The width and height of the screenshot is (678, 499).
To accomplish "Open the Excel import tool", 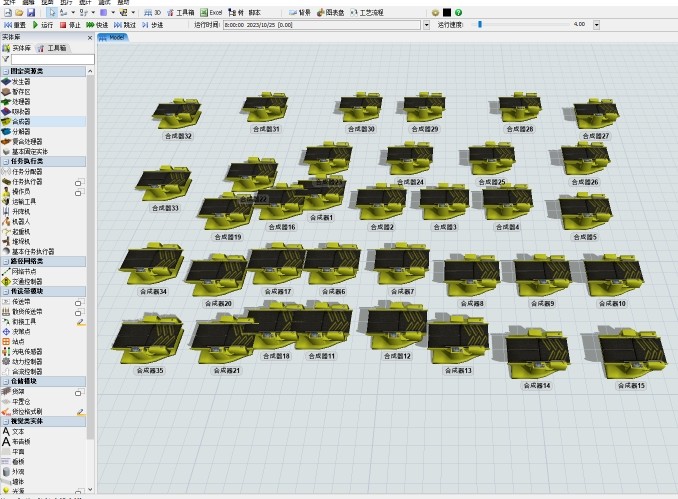I will tap(211, 13).
